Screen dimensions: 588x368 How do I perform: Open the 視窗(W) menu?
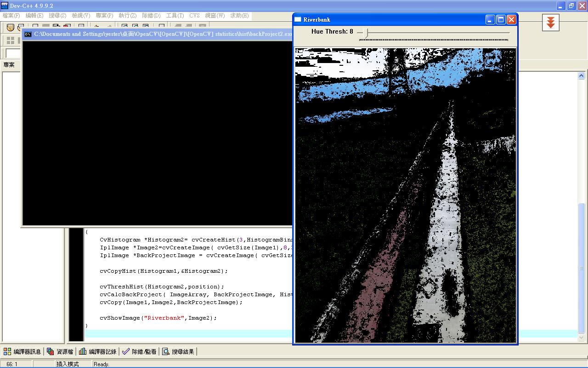tap(215, 16)
